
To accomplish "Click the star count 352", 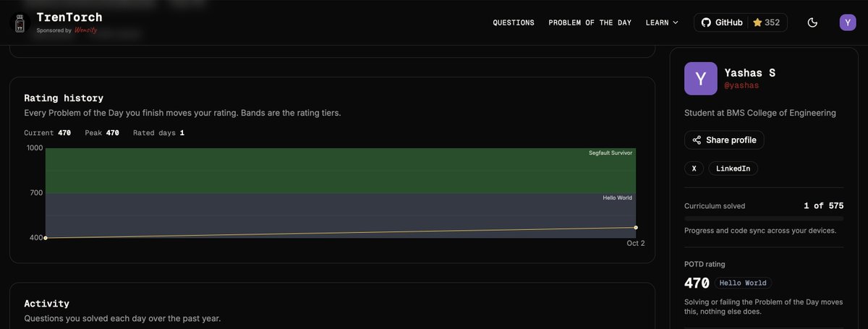I will point(767,22).
